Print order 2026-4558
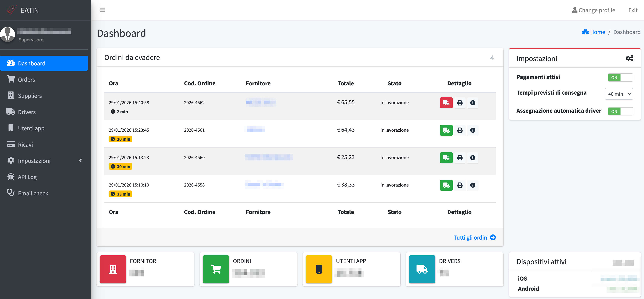Image resolution: width=644 pixels, height=299 pixels. (460, 185)
